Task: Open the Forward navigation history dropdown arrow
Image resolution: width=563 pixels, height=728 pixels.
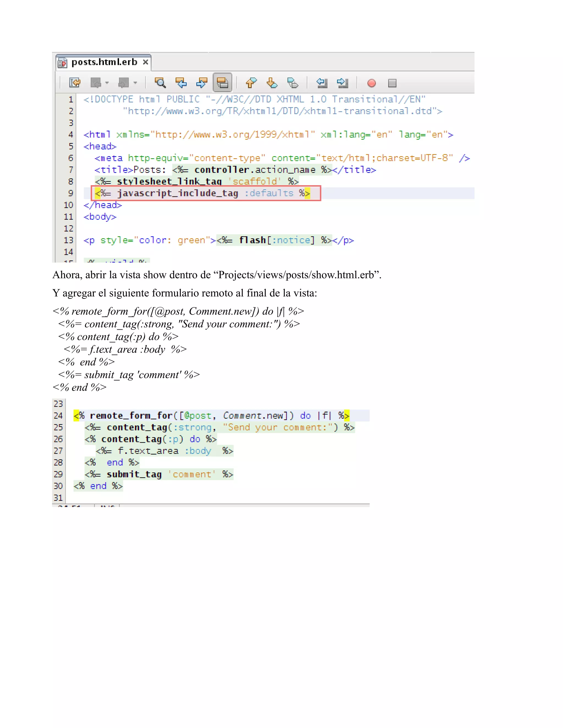Action: tap(135, 83)
